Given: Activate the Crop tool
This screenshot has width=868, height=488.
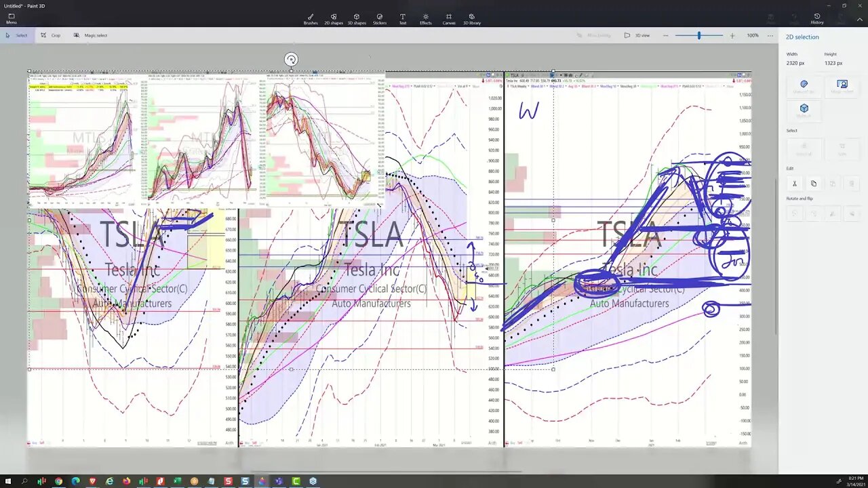Looking at the screenshot, I should tap(51, 35).
